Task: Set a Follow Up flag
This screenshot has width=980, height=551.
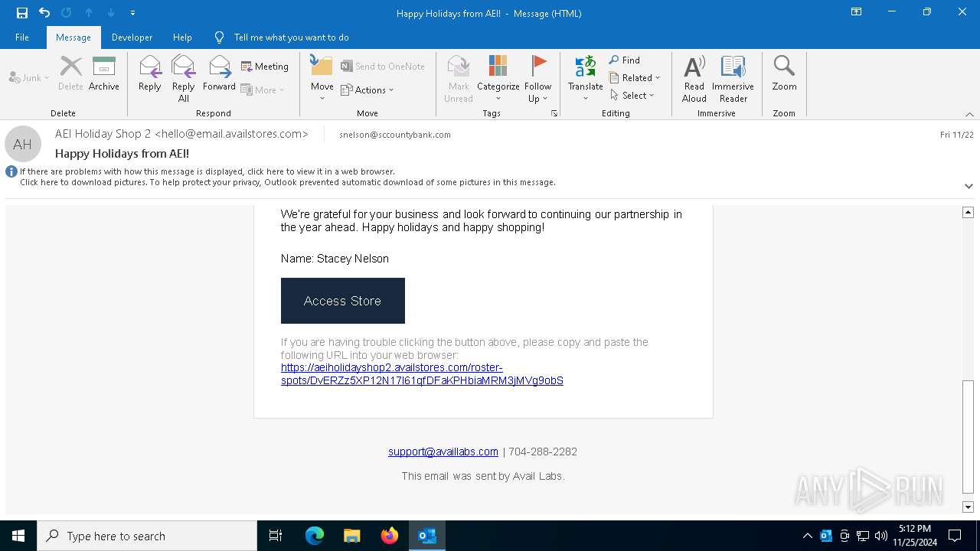Action: (x=538, y=78)
